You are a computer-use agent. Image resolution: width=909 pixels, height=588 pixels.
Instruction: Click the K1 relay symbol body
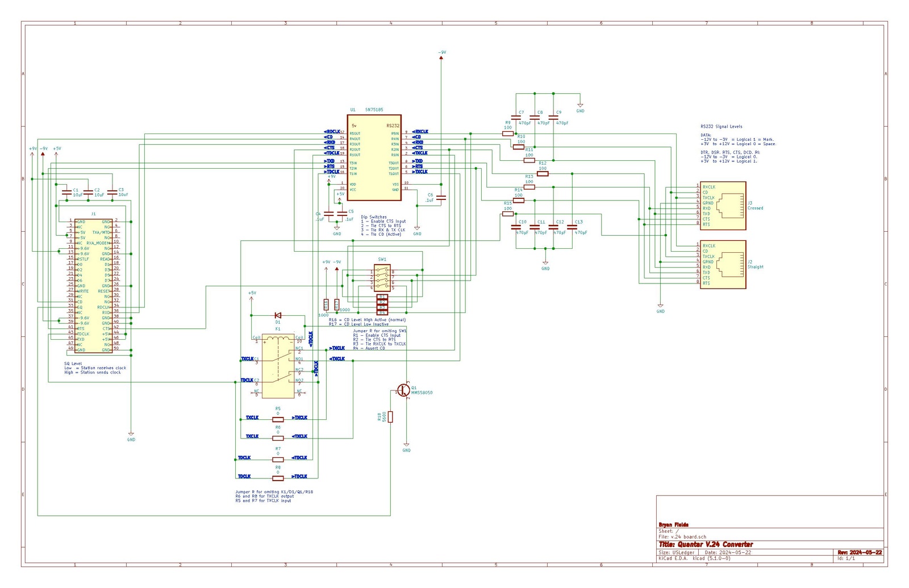click(x=278, y=365)
